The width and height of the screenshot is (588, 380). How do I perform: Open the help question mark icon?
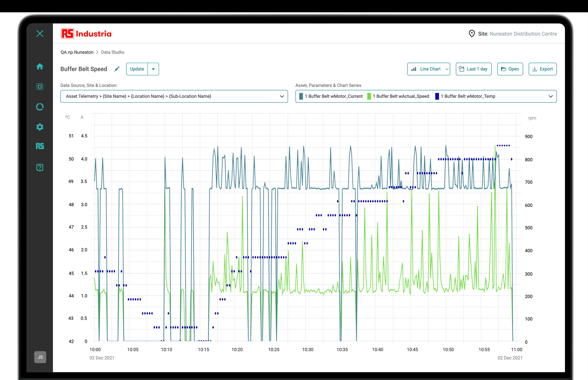(x=40, y=167)
